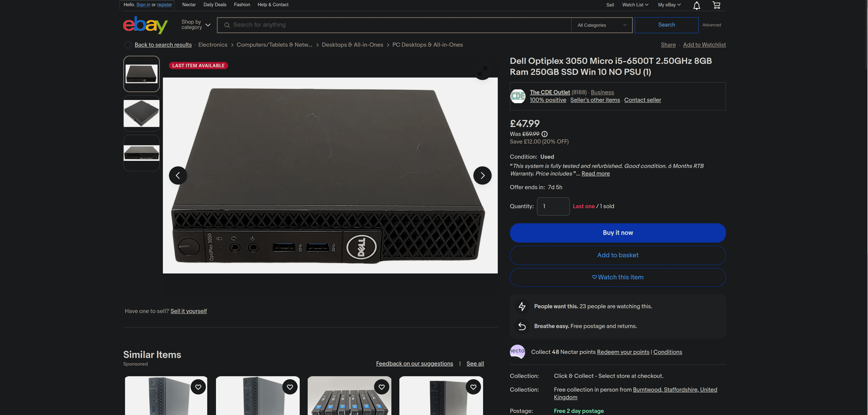Open Feedback on our suggestions link
The height and width of the screenshot is (415, 868).
[414, 364]
